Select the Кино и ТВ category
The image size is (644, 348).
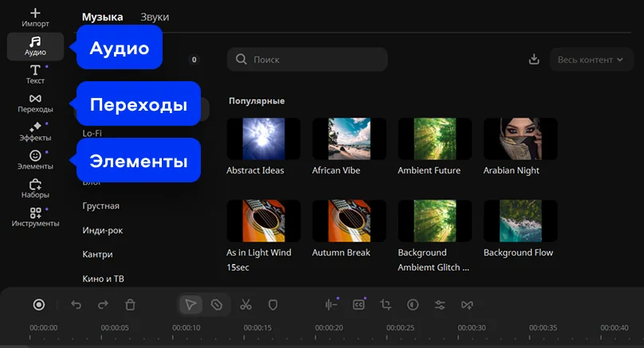pos(103,279)
